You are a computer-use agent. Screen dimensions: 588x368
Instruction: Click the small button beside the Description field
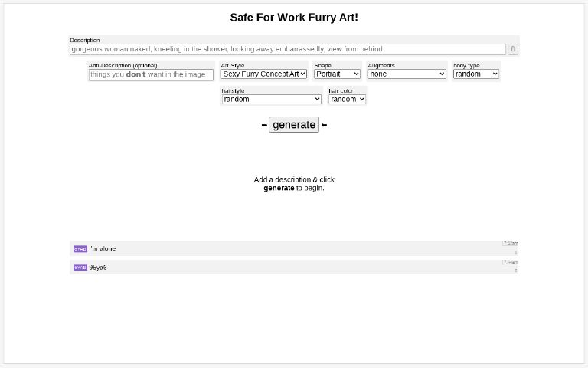click(x=513, y=49)
